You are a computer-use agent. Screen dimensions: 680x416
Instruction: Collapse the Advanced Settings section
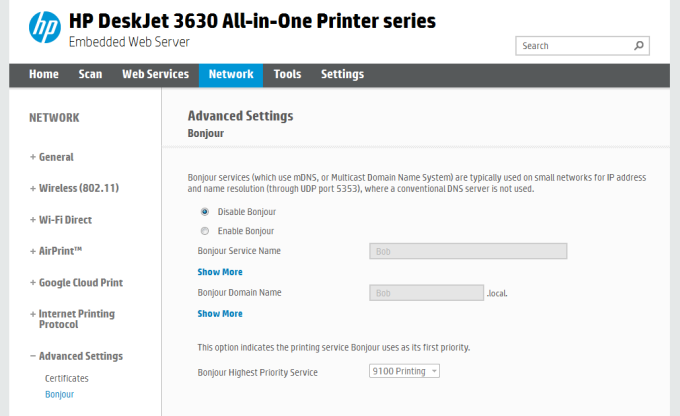[80, 356]
